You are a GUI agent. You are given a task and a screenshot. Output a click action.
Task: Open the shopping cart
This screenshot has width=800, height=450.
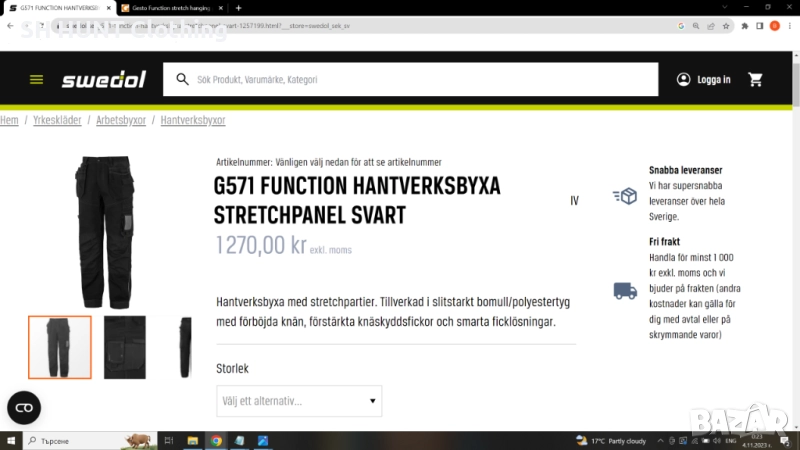[x=755, y=80]
